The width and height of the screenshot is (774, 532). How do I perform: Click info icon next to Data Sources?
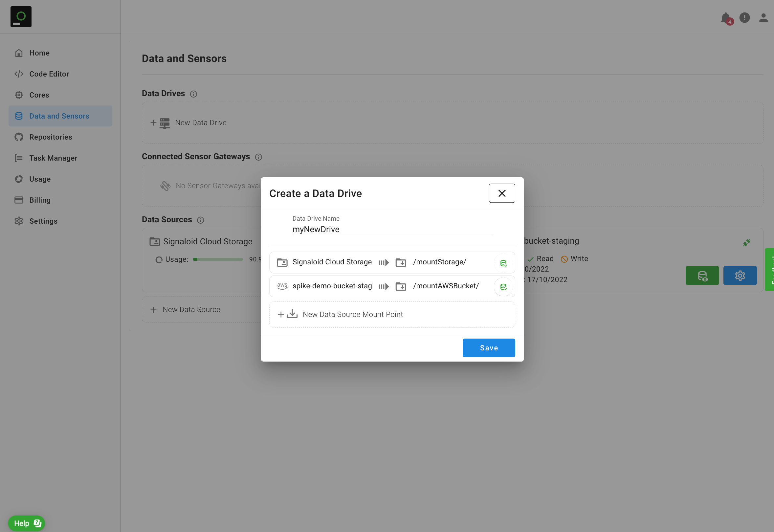200,220
